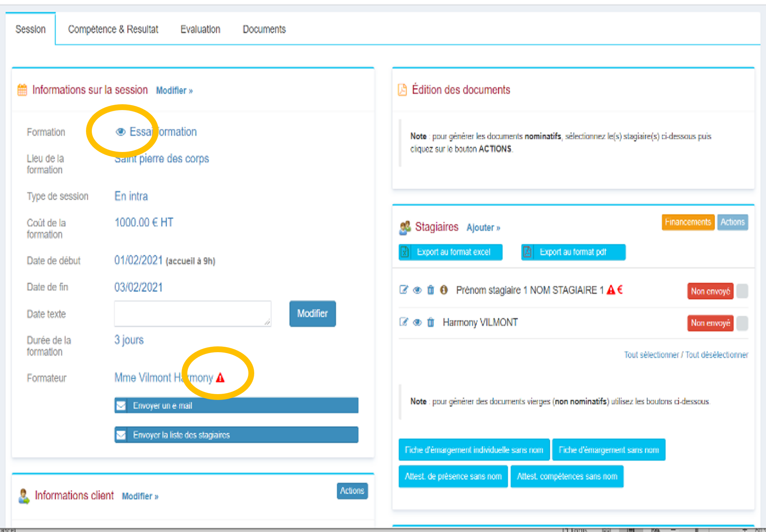Open the Documents tab
The height and width of the screenshot is (532, 766).
pyautogui.click(x=264, y=29)
